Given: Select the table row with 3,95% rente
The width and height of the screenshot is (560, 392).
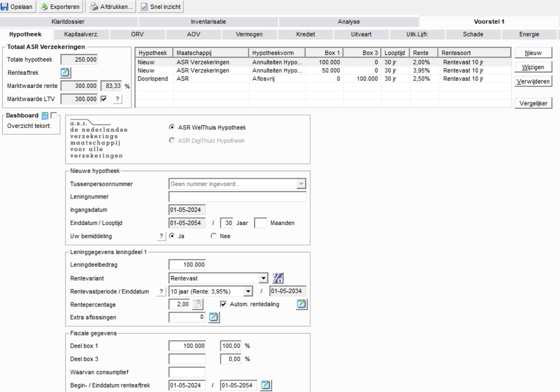Looking at the screenshot, I should click(323, 71).
